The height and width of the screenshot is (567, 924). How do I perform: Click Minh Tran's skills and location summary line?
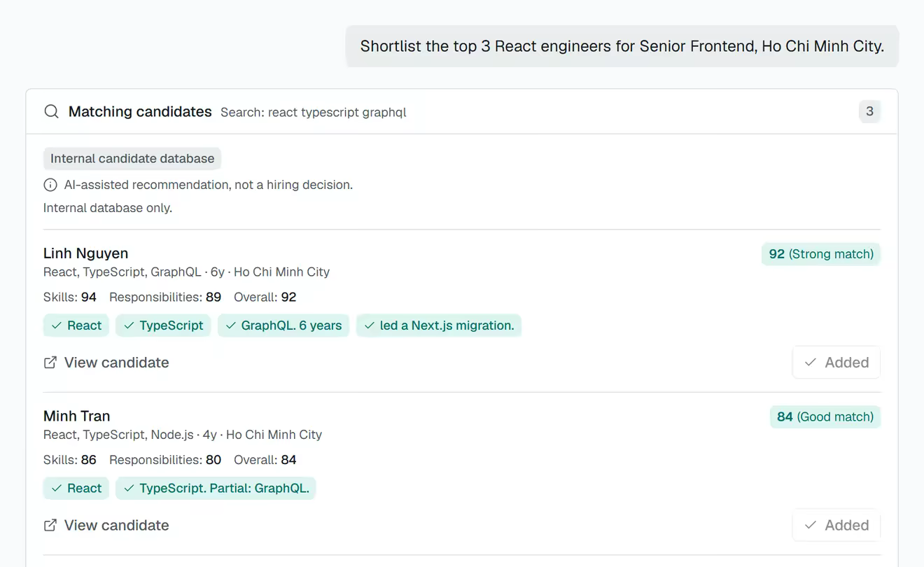pos(183,435)
